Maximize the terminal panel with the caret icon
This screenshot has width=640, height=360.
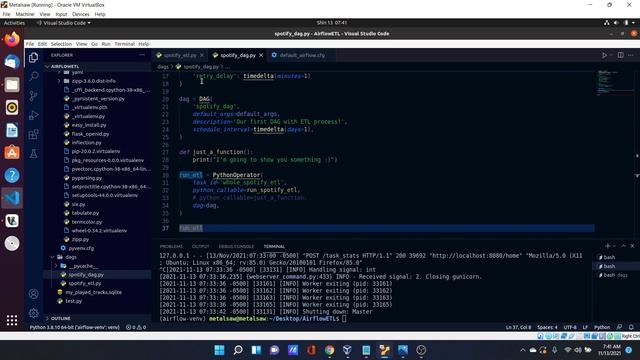coord(623,246)
